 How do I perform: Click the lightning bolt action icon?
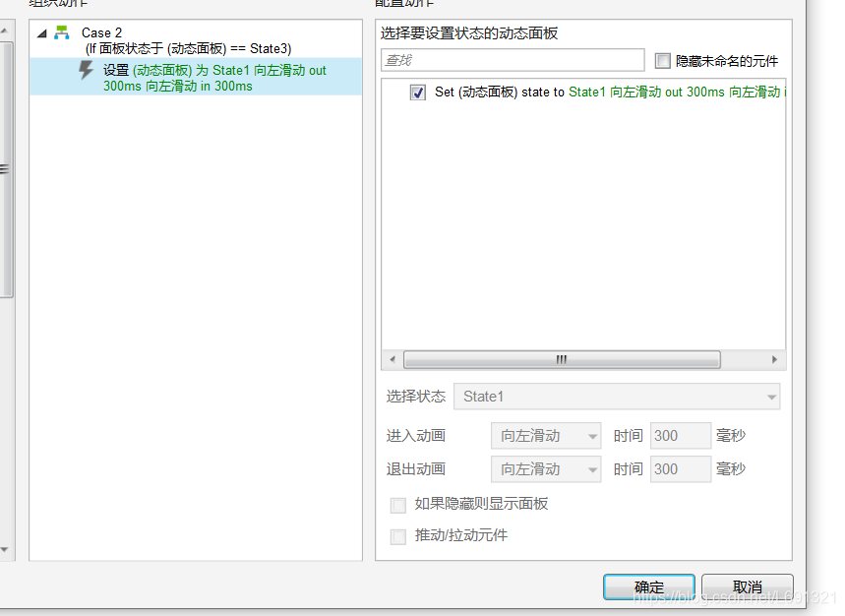click(87, 70)
